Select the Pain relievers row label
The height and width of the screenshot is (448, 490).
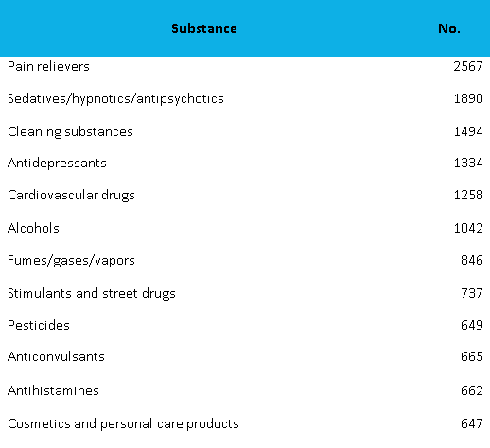(x=48, y=66)
